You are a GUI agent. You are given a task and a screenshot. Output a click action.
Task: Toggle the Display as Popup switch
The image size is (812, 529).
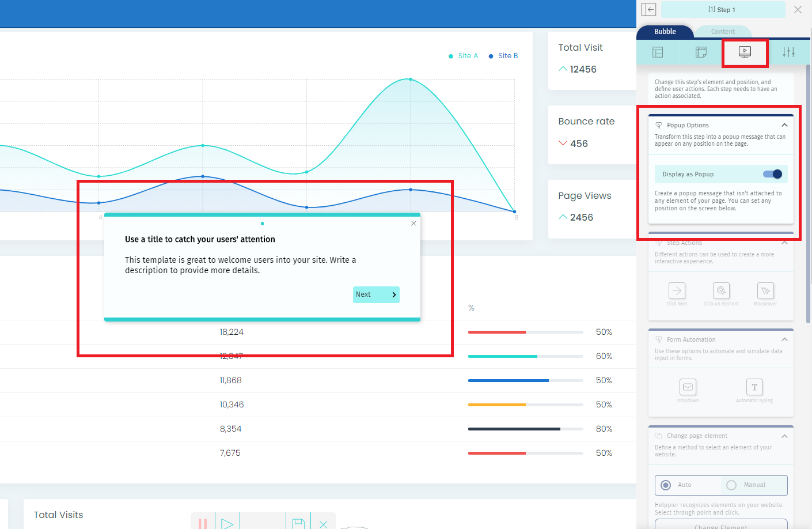tap(772, 174)
